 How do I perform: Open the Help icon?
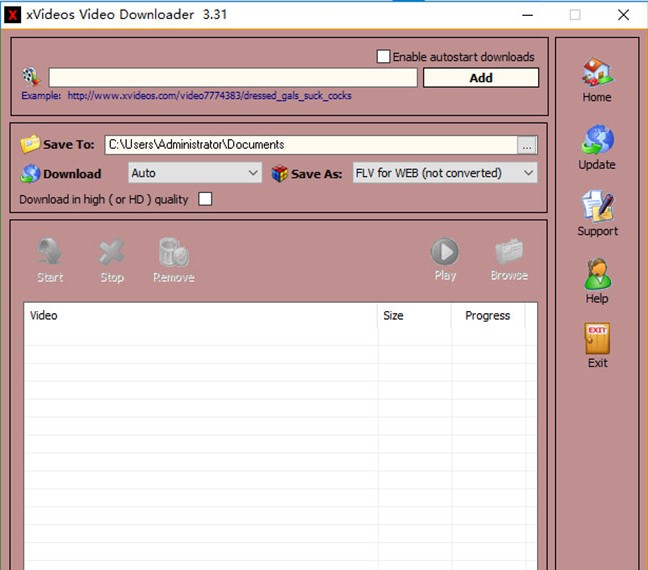(597, 274)
